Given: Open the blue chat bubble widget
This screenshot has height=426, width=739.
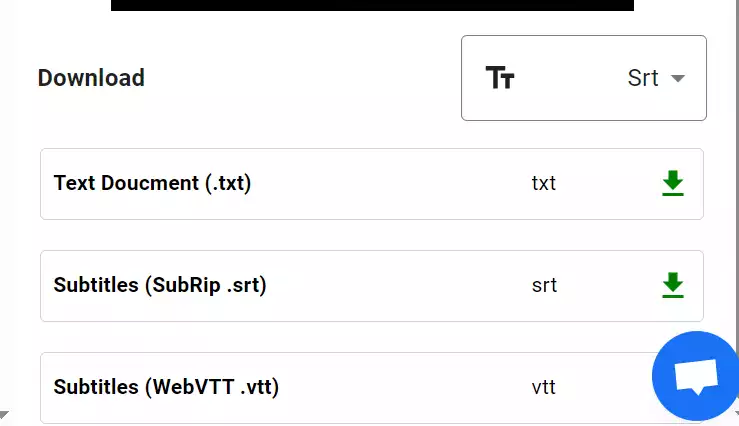Looking at the screenshot, I should [x=695, y=376].
